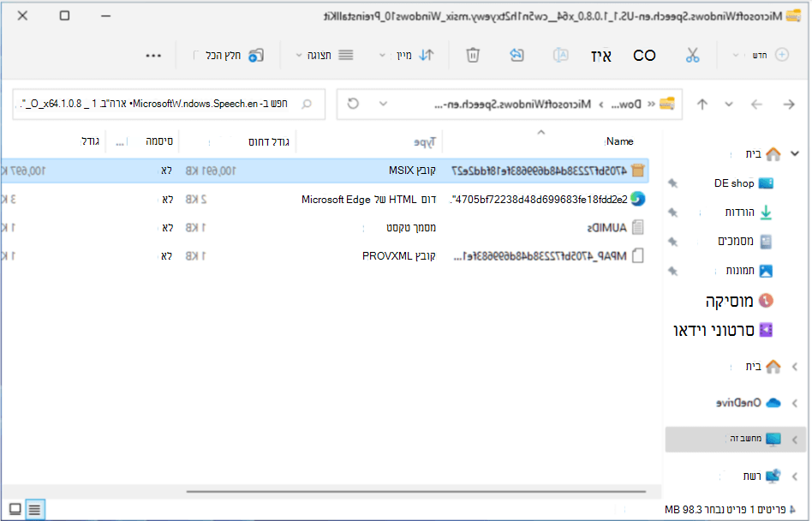This screenshot has width=812, height=521.
Task: Expand the בית item above OneDrive
Action: [x=794, y=367]
